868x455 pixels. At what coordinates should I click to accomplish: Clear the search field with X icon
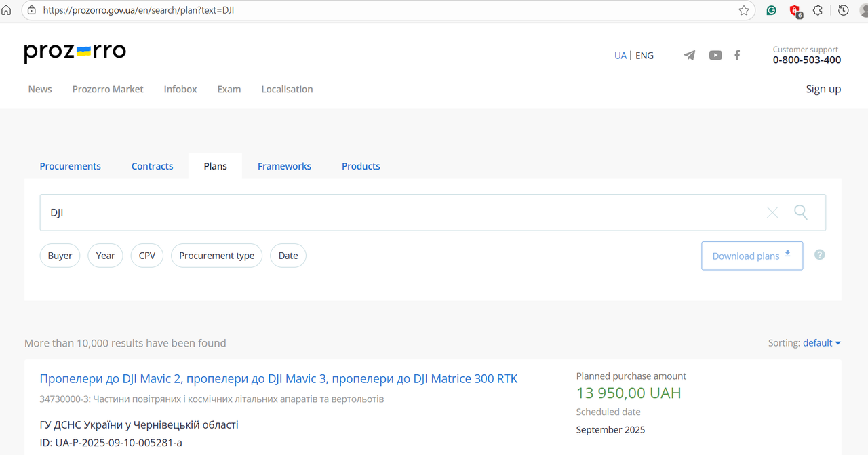[772, 212]
